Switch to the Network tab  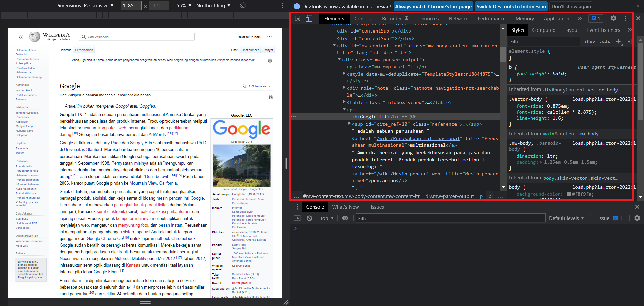point(458,19)
